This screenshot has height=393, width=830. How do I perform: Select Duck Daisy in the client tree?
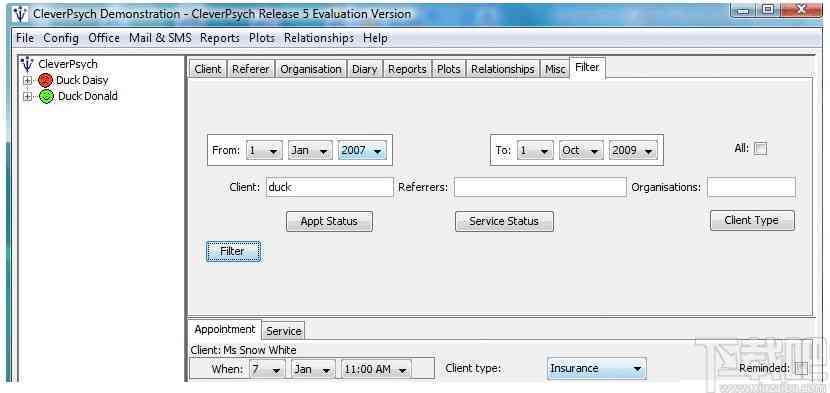(82, 81)
